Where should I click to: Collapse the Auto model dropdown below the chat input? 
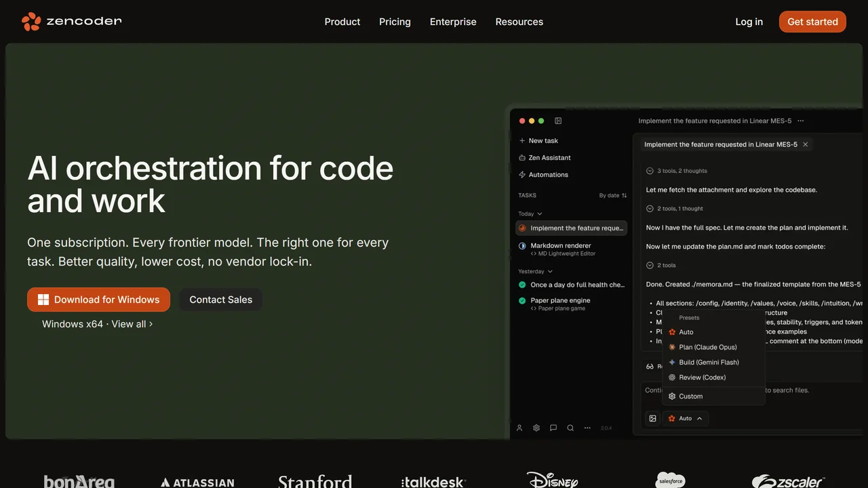coord(686,418)
